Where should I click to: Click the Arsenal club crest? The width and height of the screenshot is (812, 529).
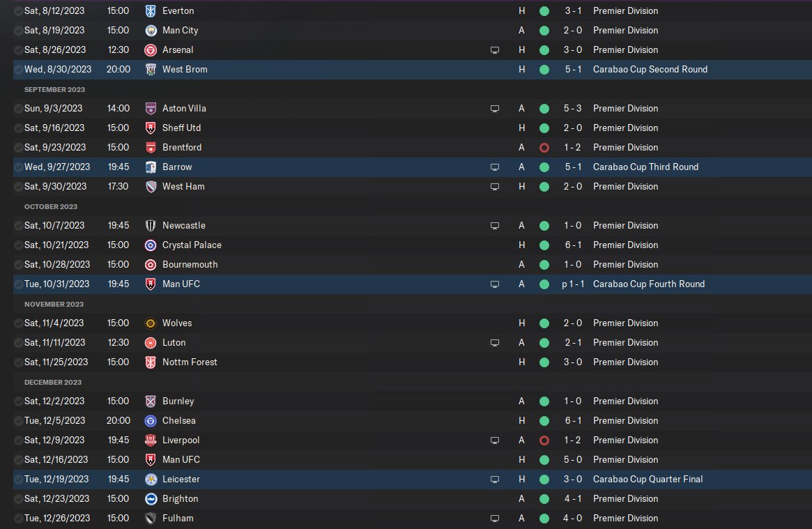tap(151, 50)
